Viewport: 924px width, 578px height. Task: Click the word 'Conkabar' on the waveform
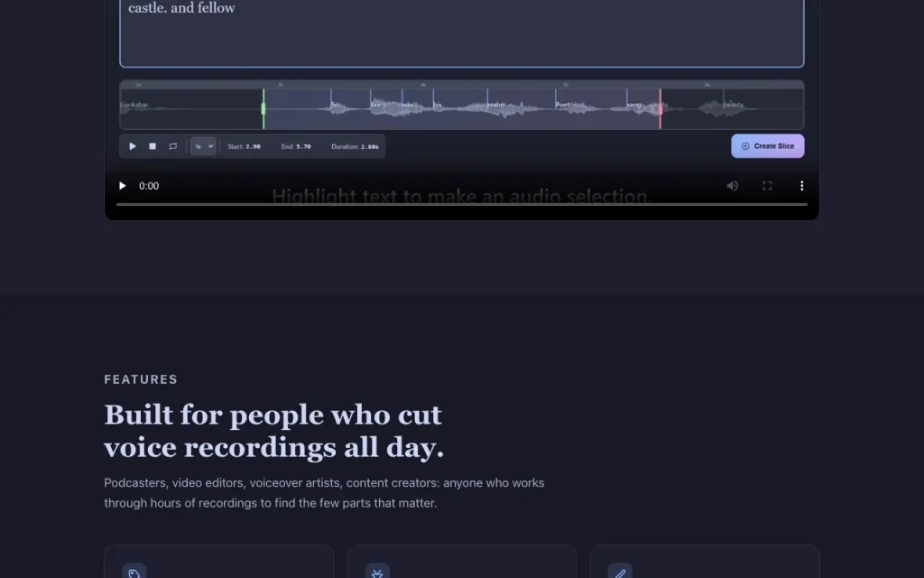(134, 105)
